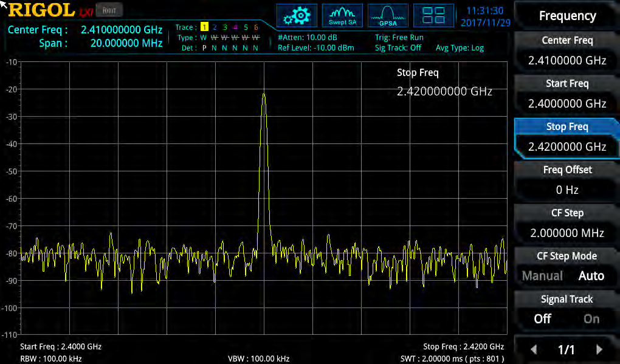Go to next menu page arrow
The width and height of the screenshot is (620, 364).
pyautogui.click(x=599, y=349)
